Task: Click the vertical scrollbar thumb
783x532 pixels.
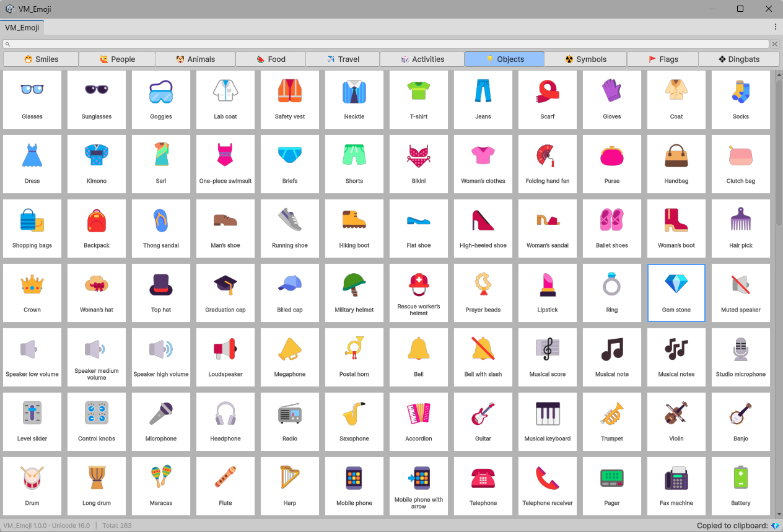Action: click(779, 152)
